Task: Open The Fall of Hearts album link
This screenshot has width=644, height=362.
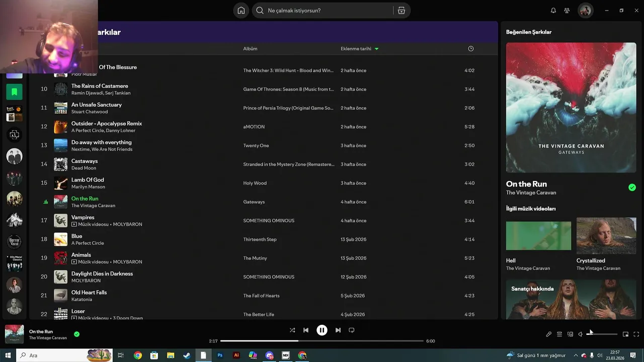Action: click(x=262, y=296)
